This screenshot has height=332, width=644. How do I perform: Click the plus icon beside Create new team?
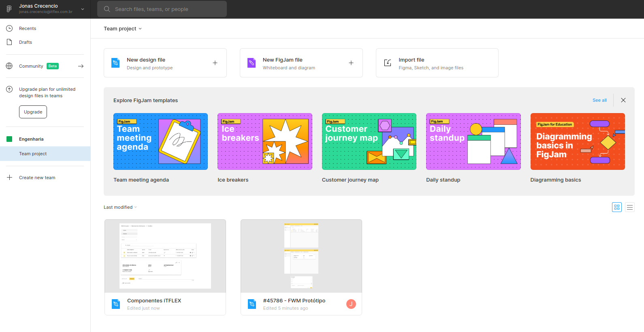click(9, 178)
